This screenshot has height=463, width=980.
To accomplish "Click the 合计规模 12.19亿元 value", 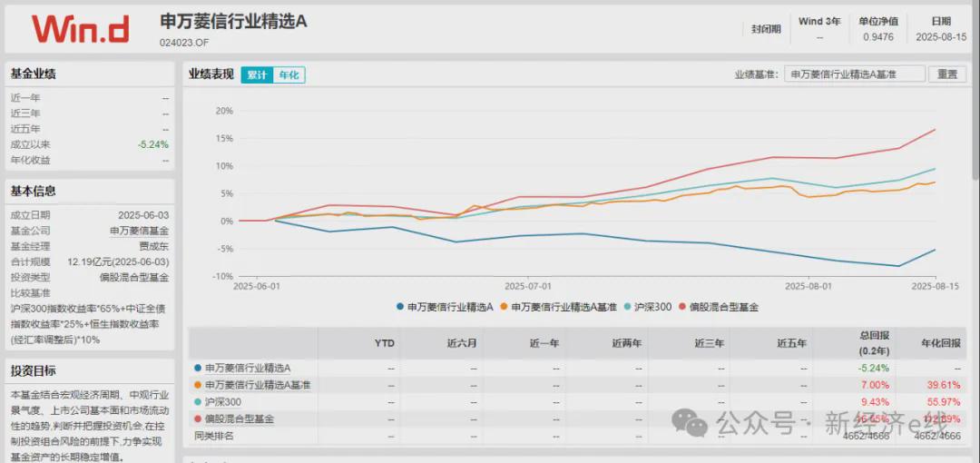I will [x=119, y=261].
